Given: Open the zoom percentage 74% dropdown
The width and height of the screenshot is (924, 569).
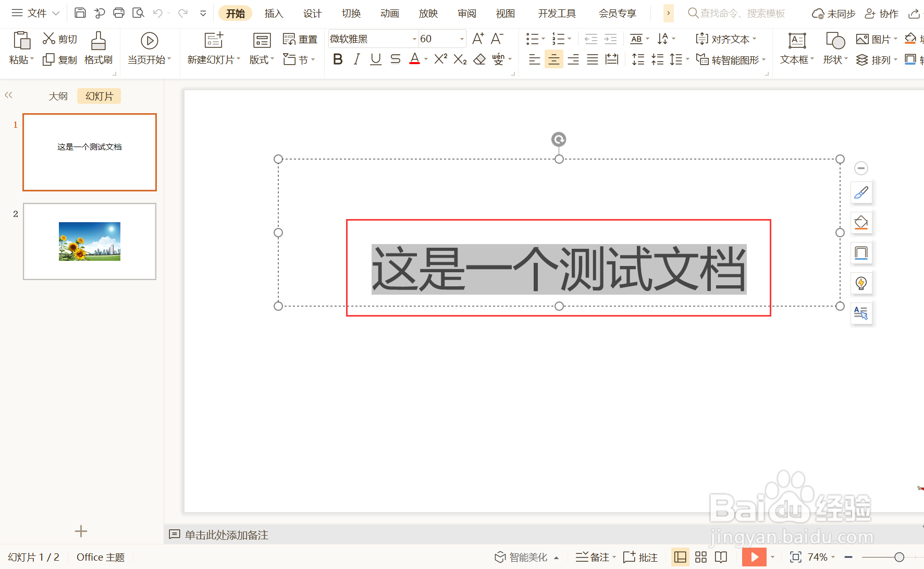Looking at the screenshot, I should point(821,557).
